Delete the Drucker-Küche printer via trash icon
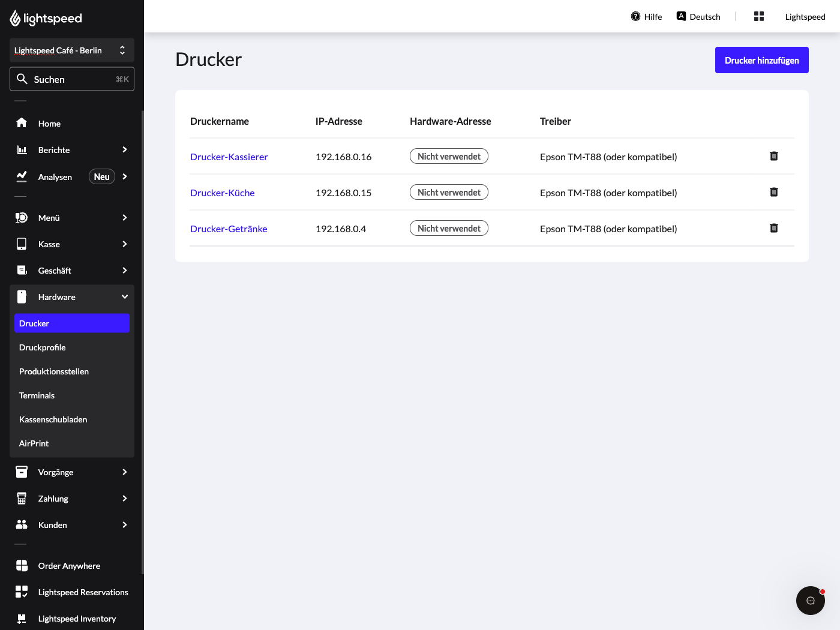Viewport: 840px width, 630px height. click(774, 192)
